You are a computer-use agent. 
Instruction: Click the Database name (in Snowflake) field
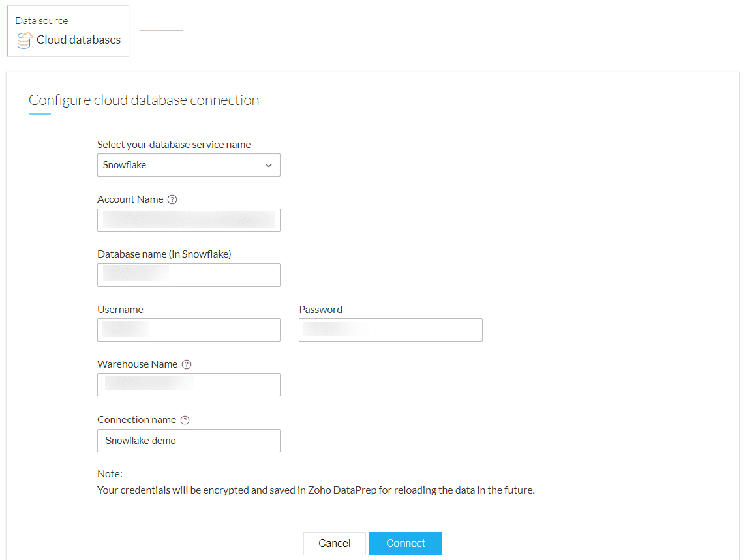[x=189, y=275]
